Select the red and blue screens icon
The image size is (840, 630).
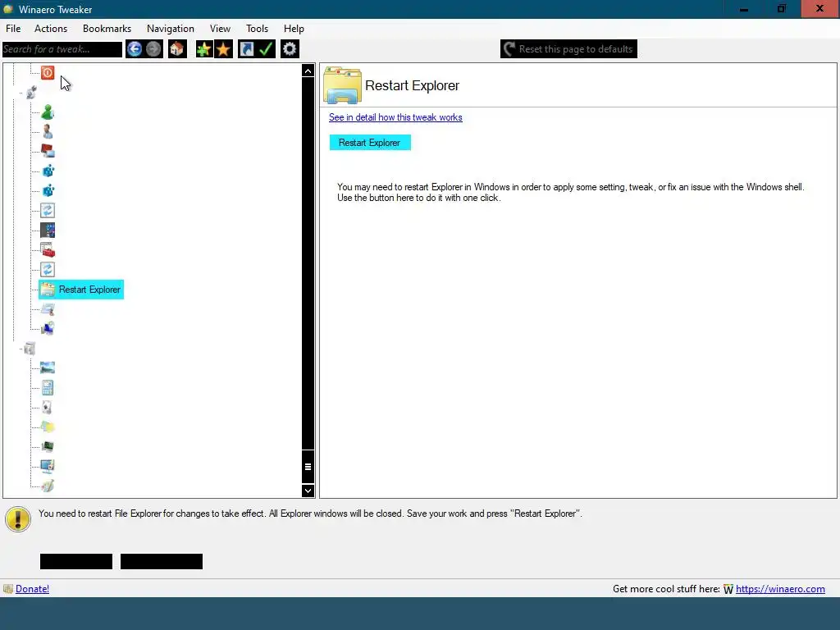coord(48,151)
